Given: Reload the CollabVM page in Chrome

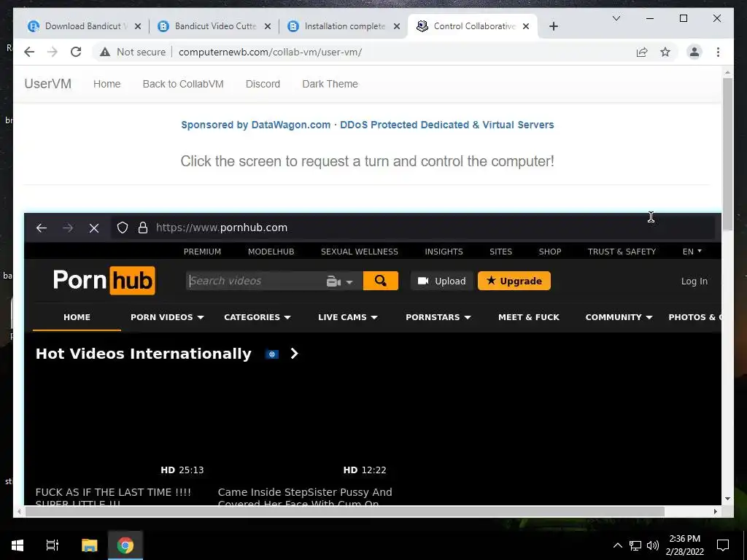Looking at the screenshot, I should tap(76, 52).
